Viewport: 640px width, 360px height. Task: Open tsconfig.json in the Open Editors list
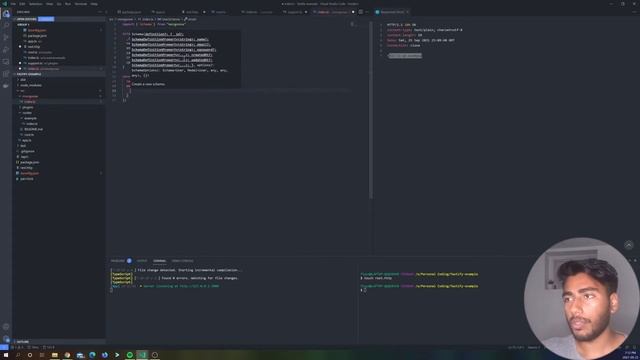[x=37, y=30]
